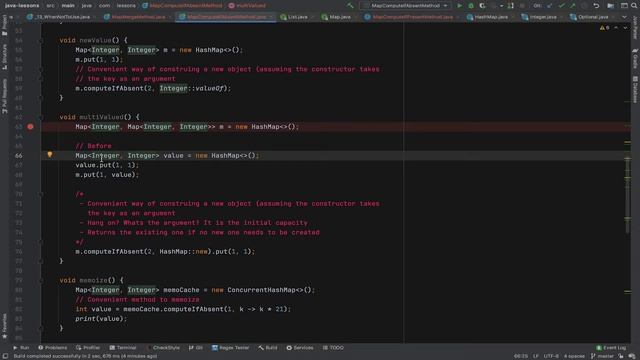
Task: Open the more run actions dropdown arrow
Action: 502,6
